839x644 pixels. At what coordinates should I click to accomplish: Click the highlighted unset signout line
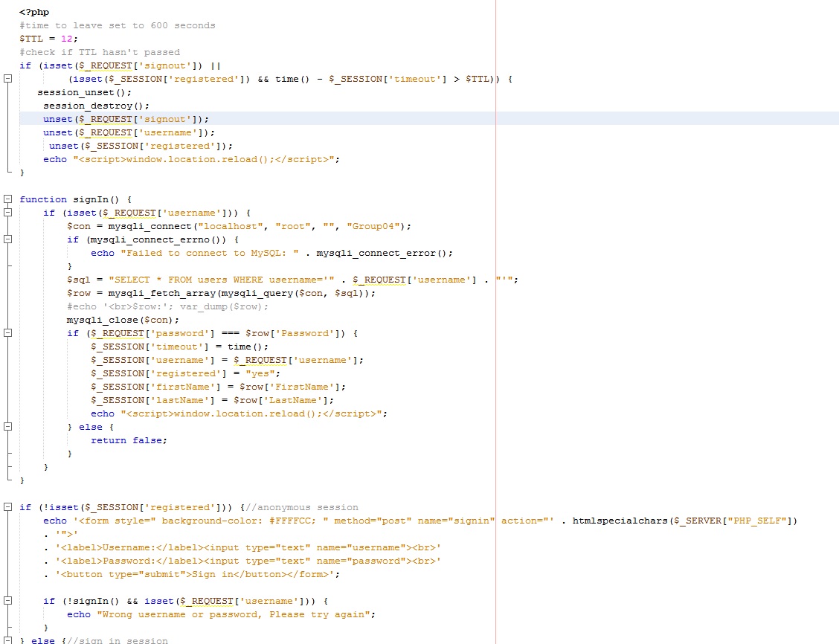[126, 119]
